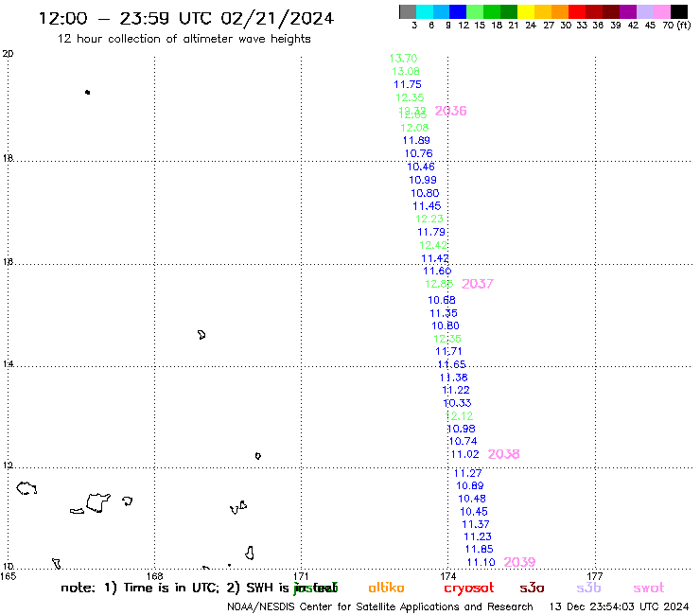Click the 'swot' satellite legend label

click(x=649, y=588)
